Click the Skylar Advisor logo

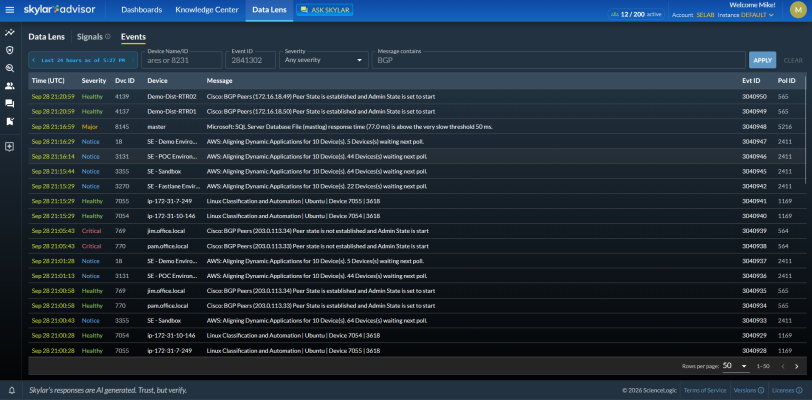click(x=60, y=10)
